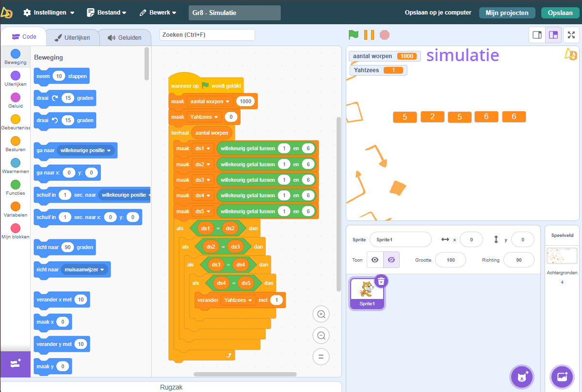Open the Instellingen menu
Image resolution: width=582 pixels, height=392 pixels.
tap(49, 13)
